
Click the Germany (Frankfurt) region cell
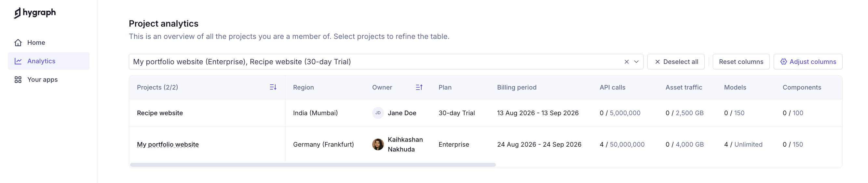pos(323,144)
